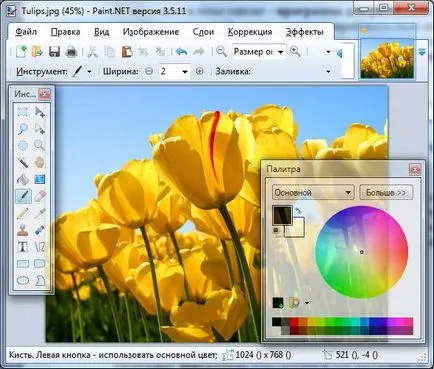This screenshot has height=369, width=434.
Task: Select the Rectangle shape tool
Action: 23,264
